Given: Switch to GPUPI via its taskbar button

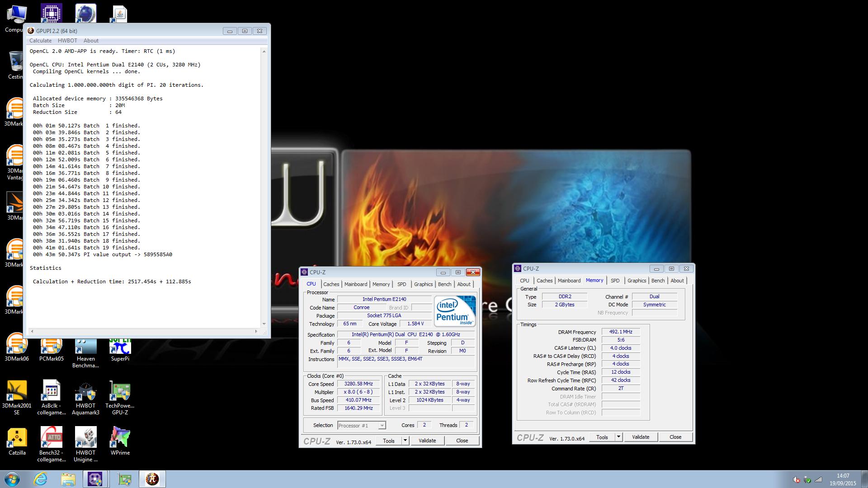Looking at the screenshot, I should point(152,479).
